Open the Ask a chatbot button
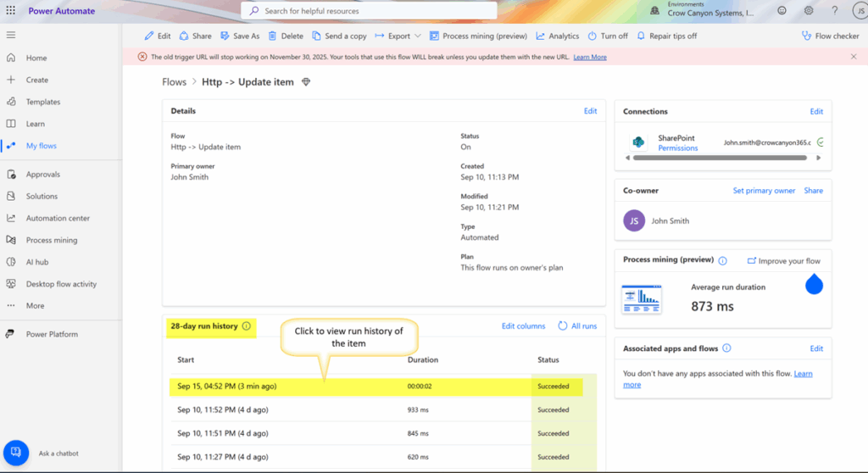 pyautogui.click(x=16, y=453)
